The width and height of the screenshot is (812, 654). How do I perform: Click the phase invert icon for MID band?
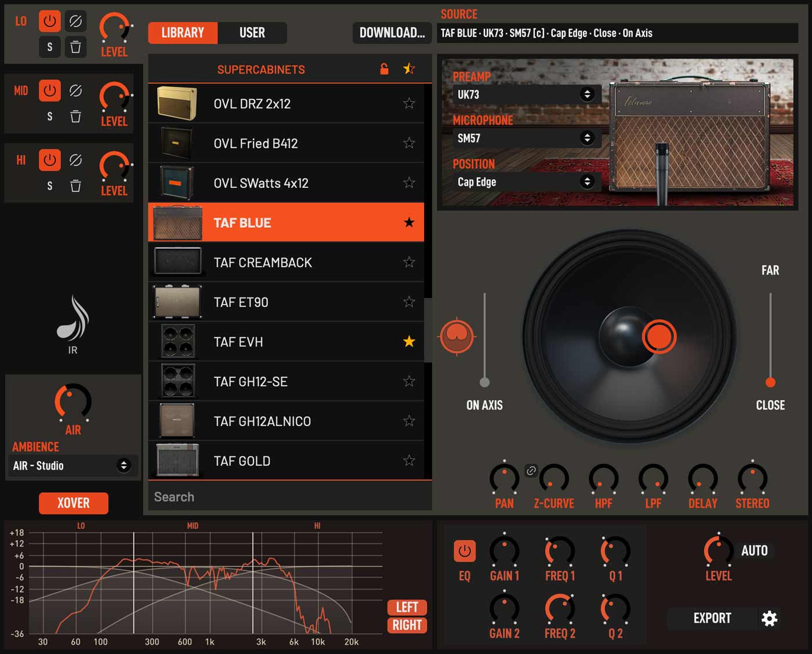(x=75, y=91)
